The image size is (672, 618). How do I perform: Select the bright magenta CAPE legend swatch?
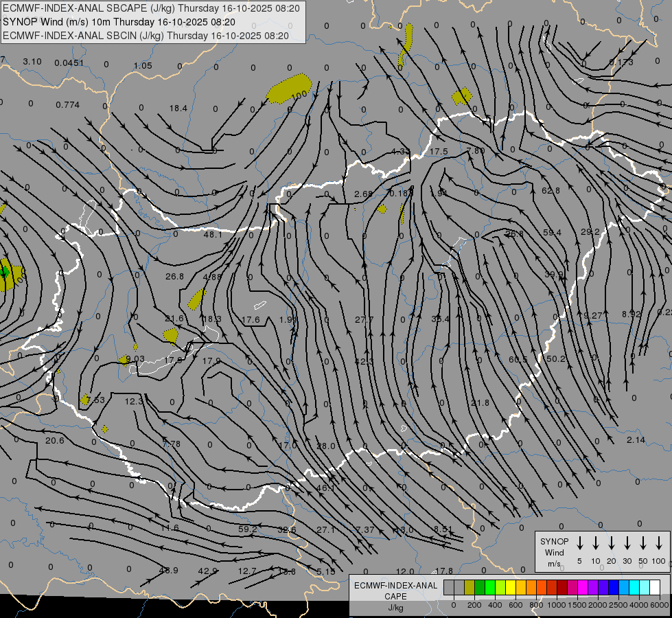click(583, 588)
